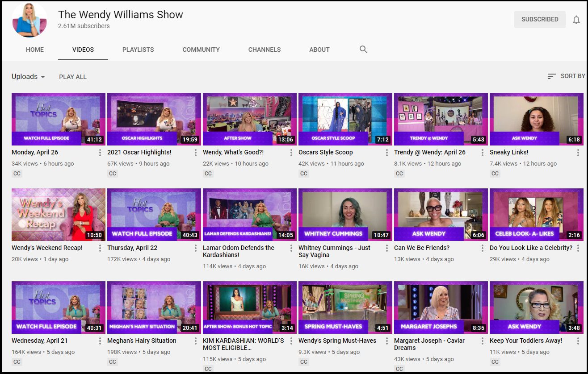Go to the ABOUT tab
The image size is (588, 374).
319,50
